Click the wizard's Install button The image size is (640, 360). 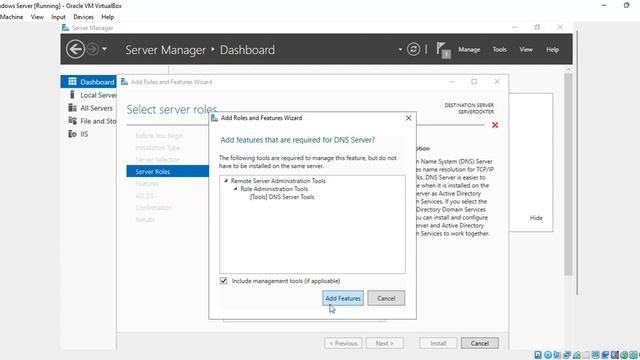click(438, 343)
